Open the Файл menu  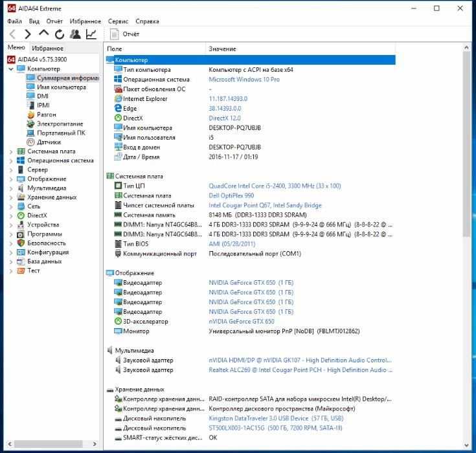[14, 21]
